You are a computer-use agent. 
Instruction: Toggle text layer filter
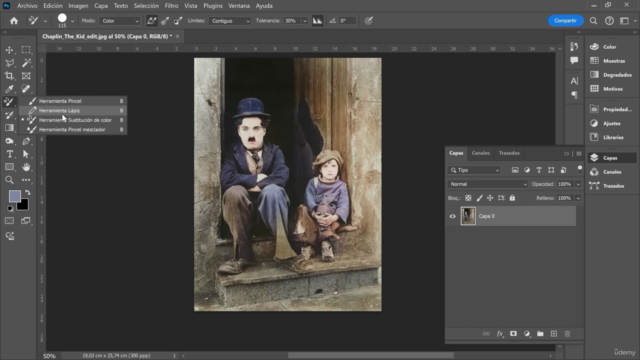click(539, 170)
